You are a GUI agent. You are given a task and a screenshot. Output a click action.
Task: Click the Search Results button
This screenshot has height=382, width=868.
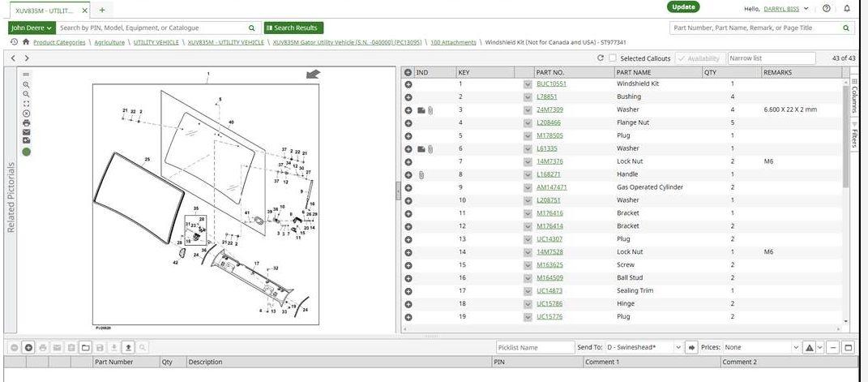[x=293, y=28]
